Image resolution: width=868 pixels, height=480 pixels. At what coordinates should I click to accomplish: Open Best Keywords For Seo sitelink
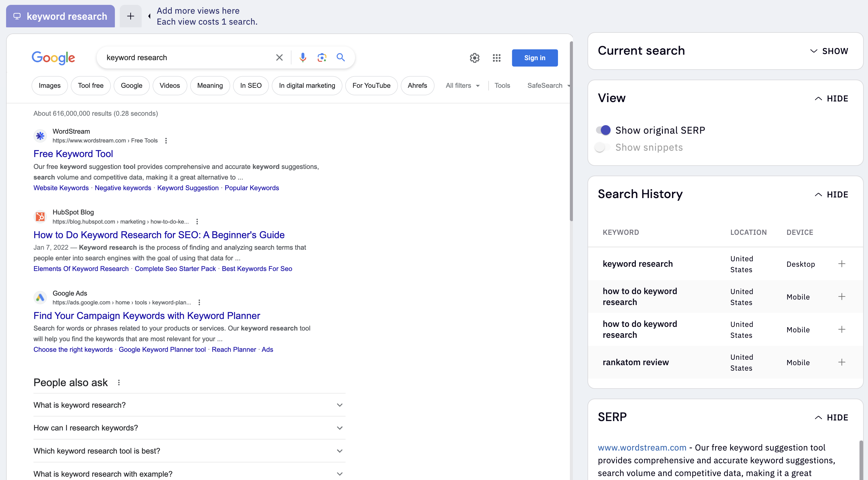point(257,269)
